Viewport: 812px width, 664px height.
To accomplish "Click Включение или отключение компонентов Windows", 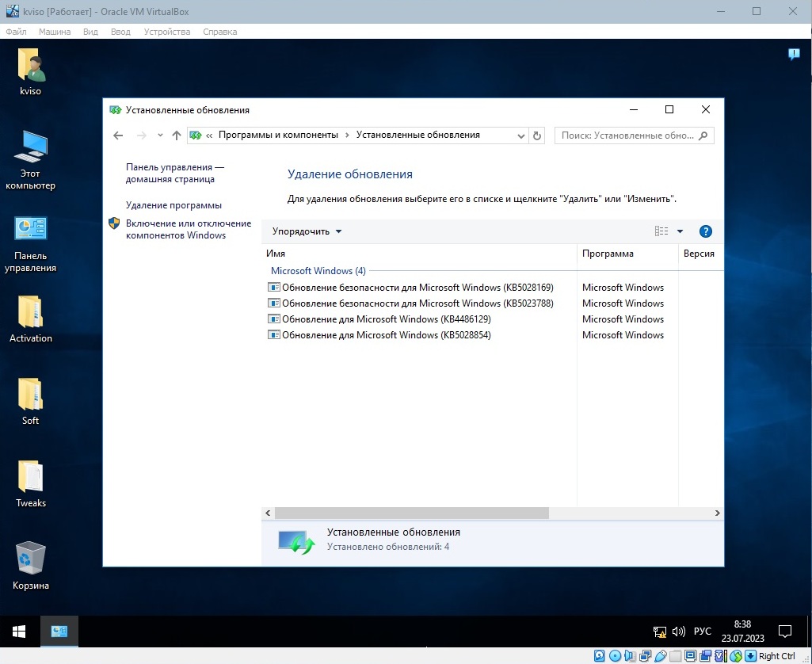I will (x=189, y=229).
